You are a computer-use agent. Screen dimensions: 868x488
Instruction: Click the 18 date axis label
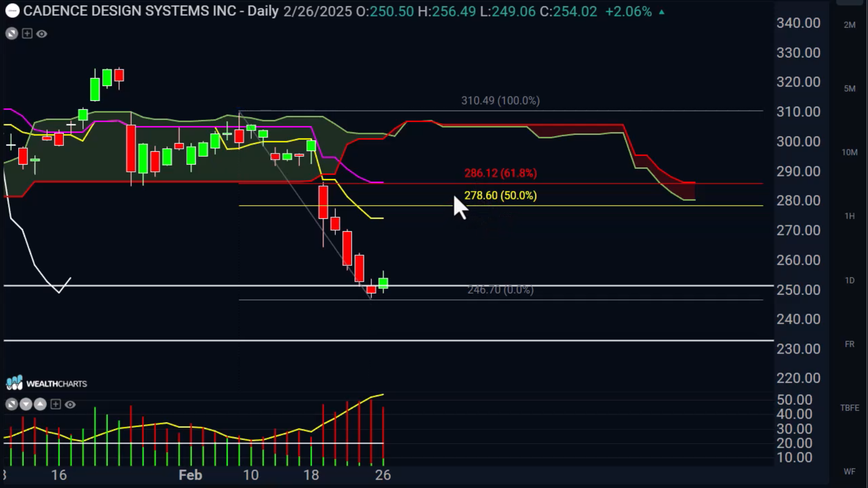coord(311,475)
